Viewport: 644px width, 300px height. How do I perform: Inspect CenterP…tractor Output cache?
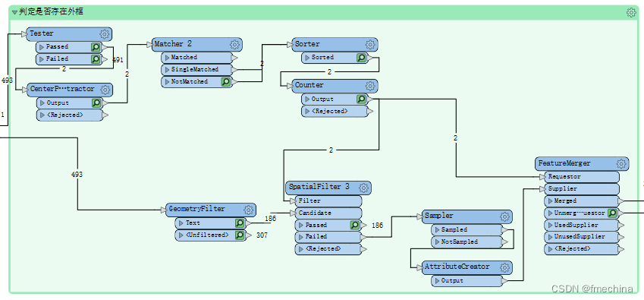[96, 103]
